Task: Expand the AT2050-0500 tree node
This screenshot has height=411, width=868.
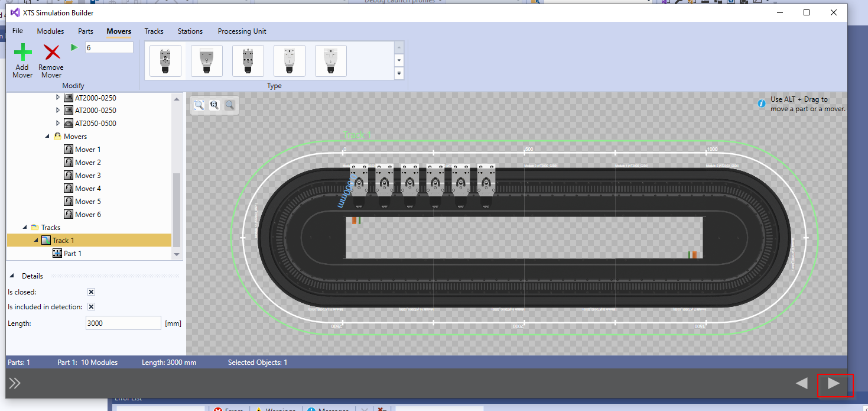Action: coord(58,124)
